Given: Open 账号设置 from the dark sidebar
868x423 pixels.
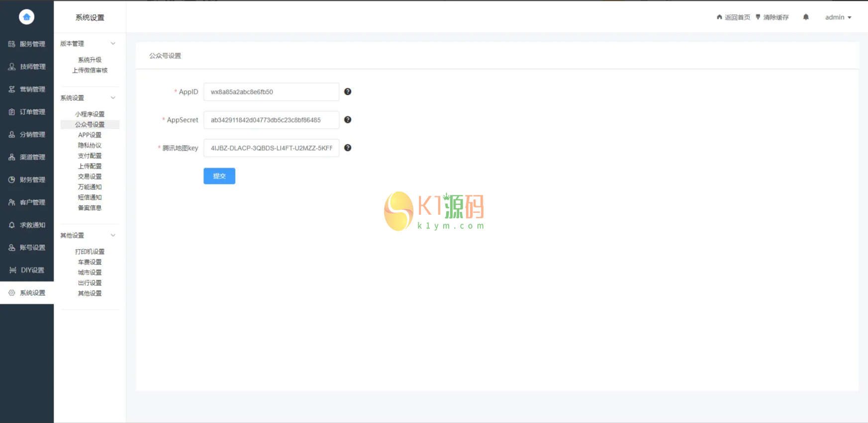Looking at the screenshot, I should (x=27, y=248).
